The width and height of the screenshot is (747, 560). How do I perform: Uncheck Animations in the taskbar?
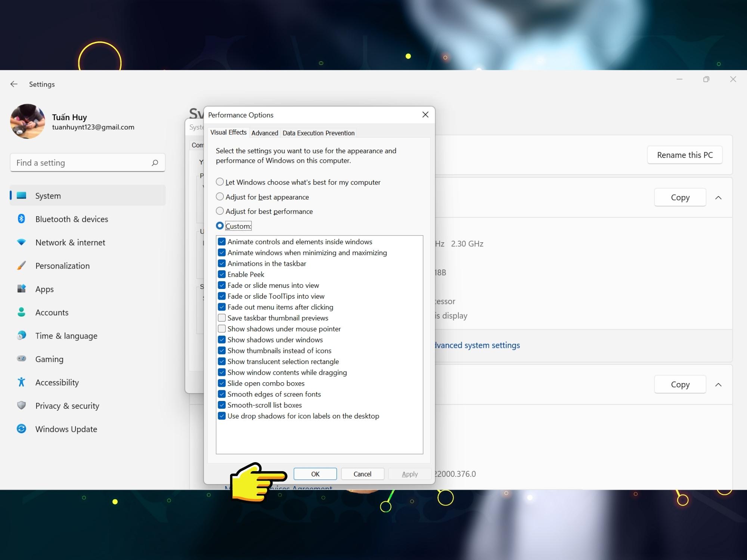(222, 263)
